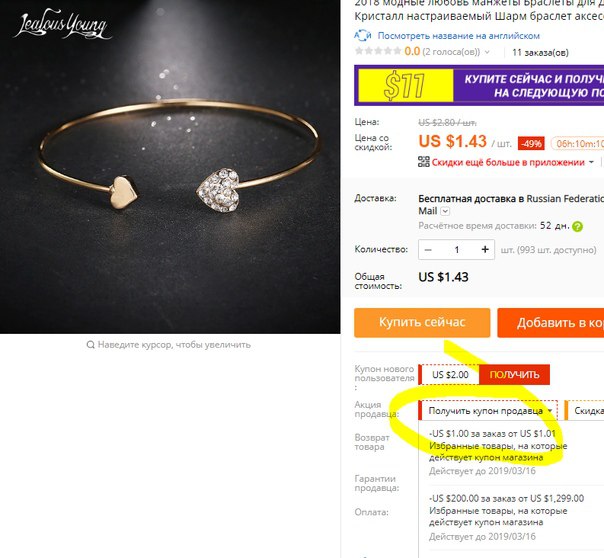Click the $11 promotional banner
The height and width of the screenshot is (558, 604).
479,85
